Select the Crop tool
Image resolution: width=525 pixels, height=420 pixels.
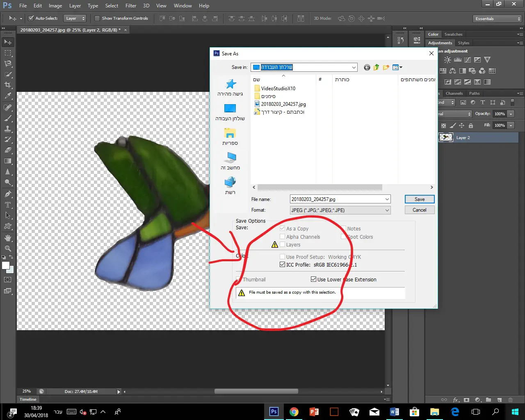pos(8,85)
